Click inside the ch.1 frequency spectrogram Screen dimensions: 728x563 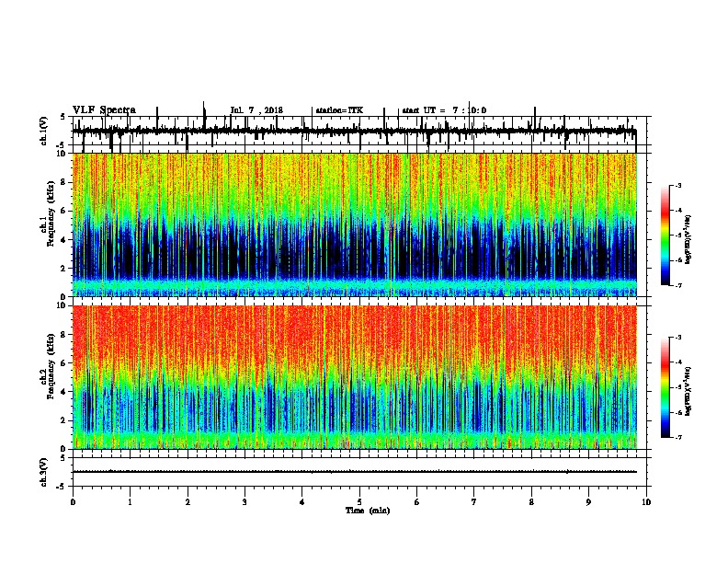click(355, 224)
